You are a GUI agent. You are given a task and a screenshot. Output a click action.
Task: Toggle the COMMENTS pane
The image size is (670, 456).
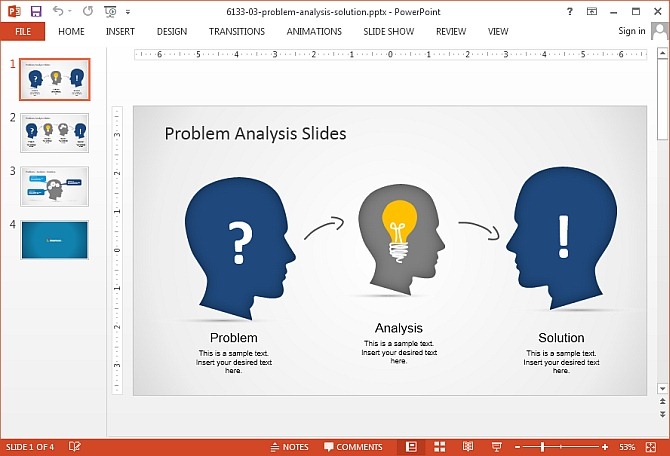pos(353,447)
